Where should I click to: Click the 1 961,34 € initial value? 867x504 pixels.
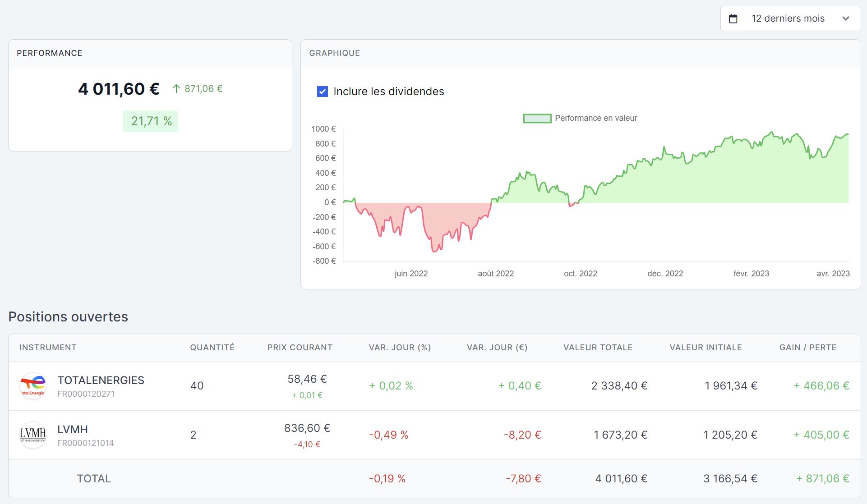coord(731,386)
